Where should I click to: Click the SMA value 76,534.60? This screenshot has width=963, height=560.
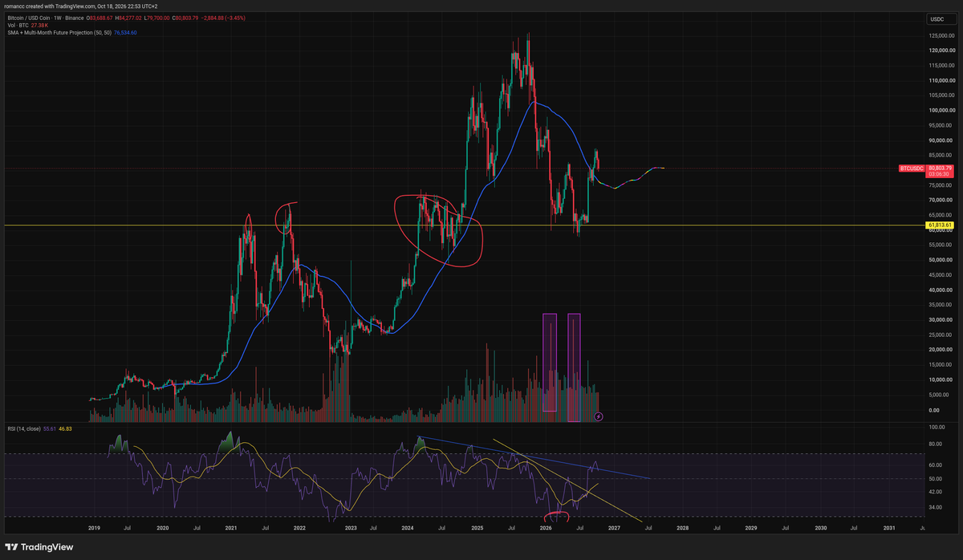pyautogui.click(x=124, y=33)
